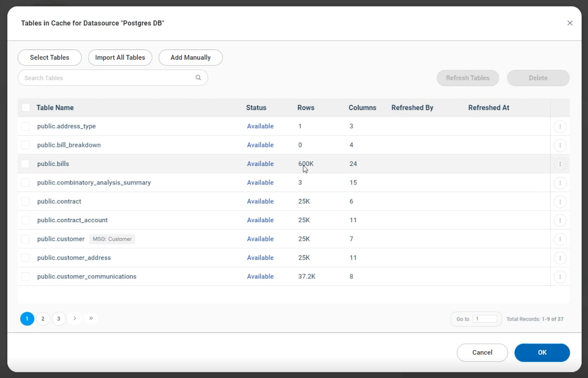The width and height of the screenshot is (588, 378).
Task: Check the box for public.bills
Action: coord(25,164)
